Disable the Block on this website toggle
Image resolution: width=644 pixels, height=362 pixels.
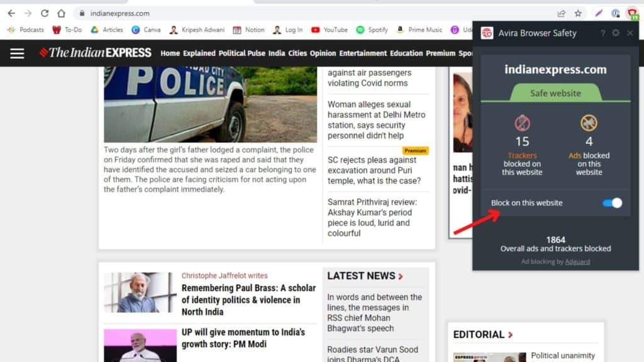[x=611, y=202]
